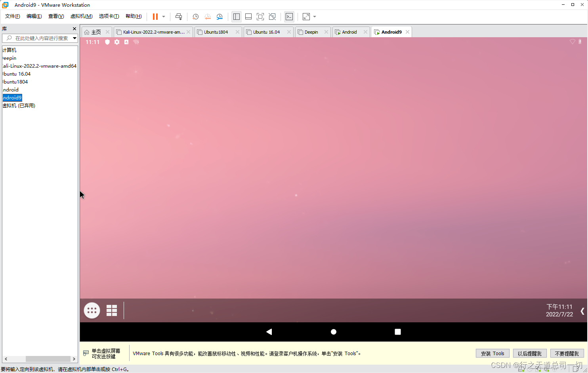588x373 pixels.
Task: Click 不要提醒我 button
Action: click(x=567, y=354)
